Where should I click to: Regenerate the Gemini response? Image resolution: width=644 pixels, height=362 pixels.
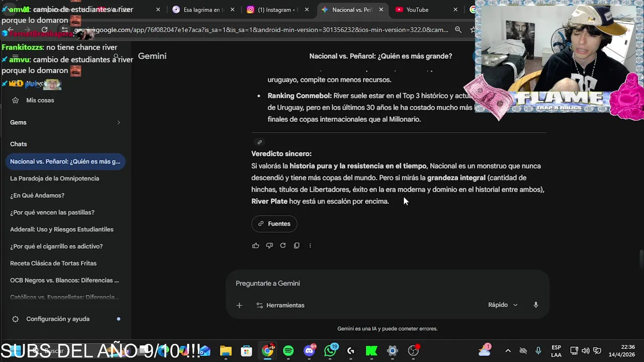point(283,245)
